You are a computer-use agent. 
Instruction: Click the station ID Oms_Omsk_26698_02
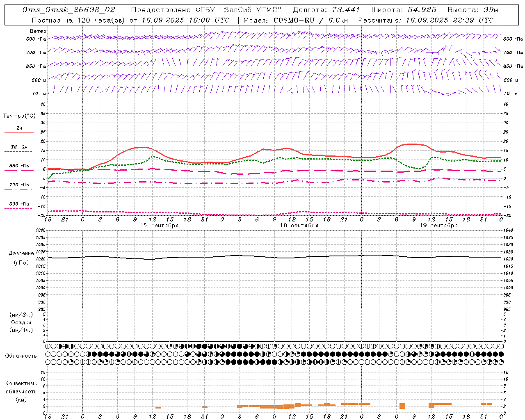[x=69, y=10]
